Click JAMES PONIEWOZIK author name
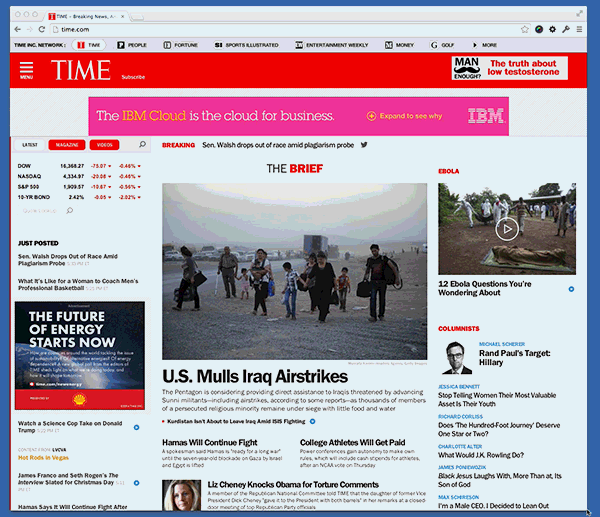Viewport: 600px width, 517px height. 462,467
